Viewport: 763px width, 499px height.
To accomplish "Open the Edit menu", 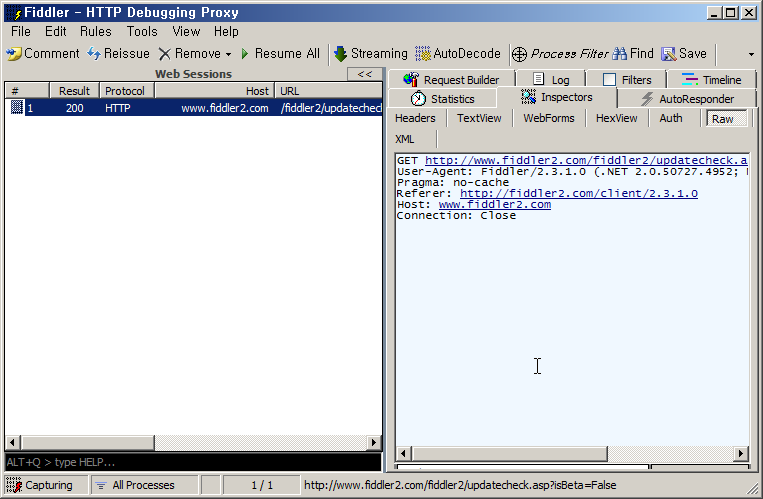I will (x=55, y=32).
